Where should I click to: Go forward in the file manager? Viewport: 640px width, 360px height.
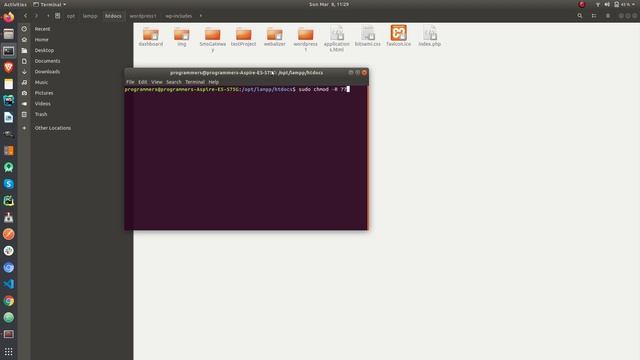click(x=36, y=16)
